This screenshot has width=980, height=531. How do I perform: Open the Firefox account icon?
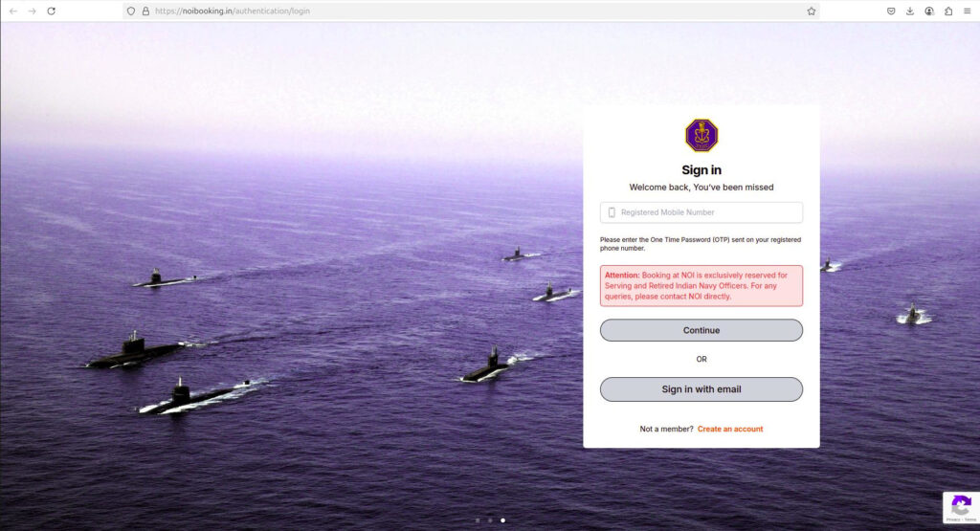(x=929, y=11)
